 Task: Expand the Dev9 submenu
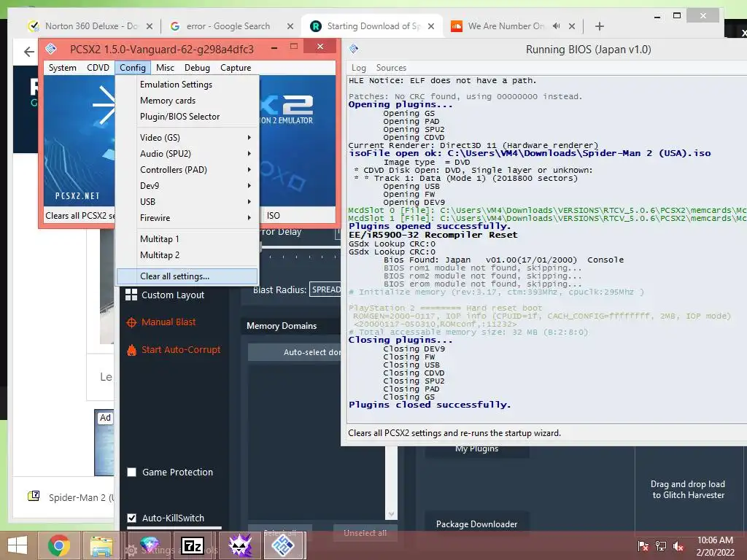pyautogui.click(x=187, y=186)
